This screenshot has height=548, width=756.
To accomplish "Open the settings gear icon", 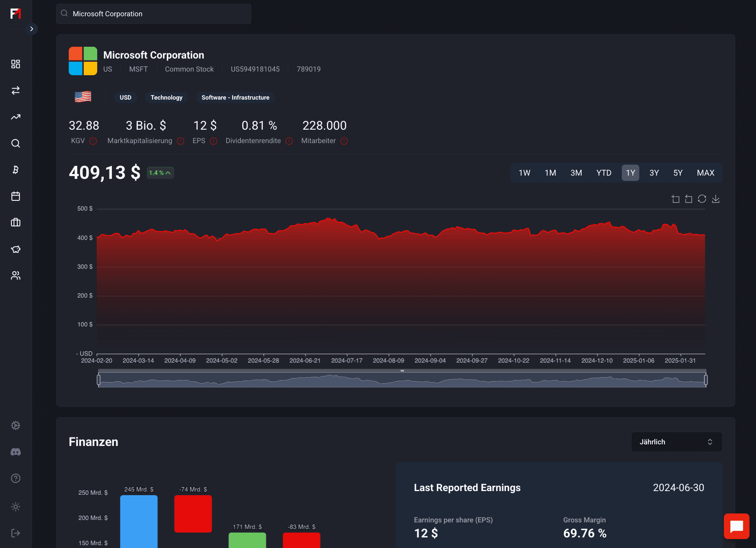I will tap(15, 426).
